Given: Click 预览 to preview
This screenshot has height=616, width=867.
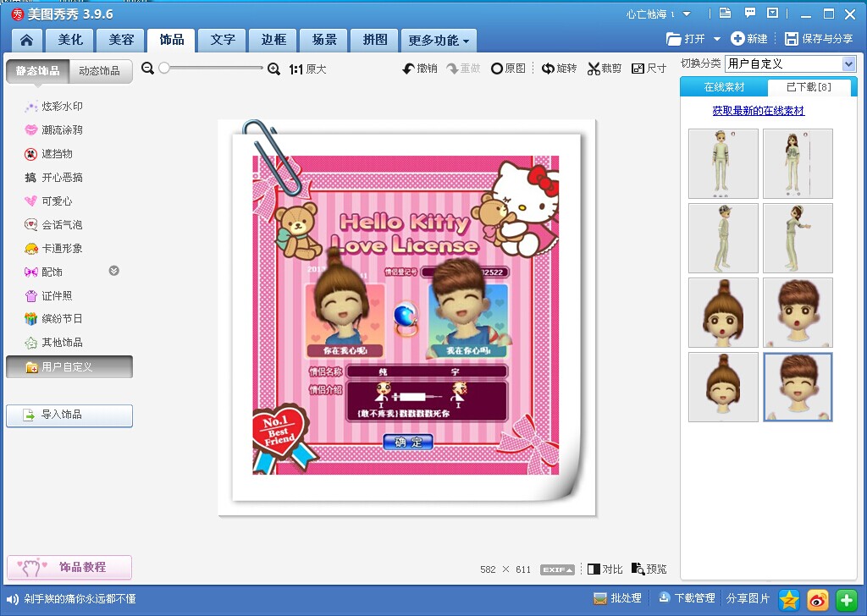Looking at the screenshot, I should click(649, 569).
